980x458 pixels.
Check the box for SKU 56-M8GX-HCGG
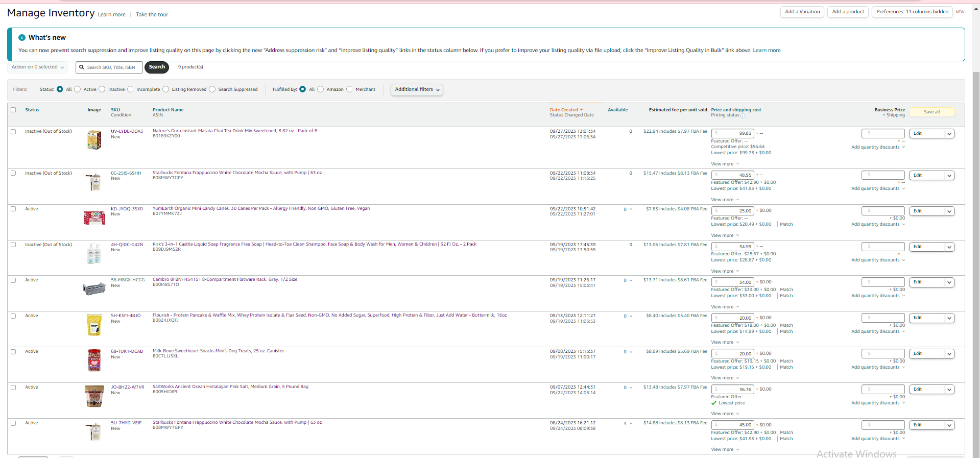(13, 280)
